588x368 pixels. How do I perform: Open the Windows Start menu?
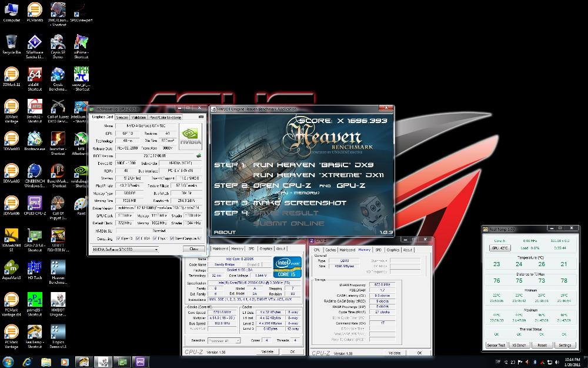tap(8, 362)
